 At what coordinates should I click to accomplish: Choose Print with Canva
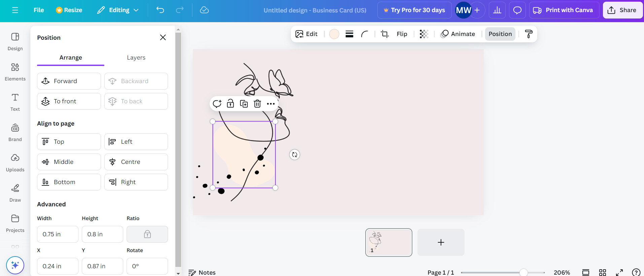tap(564, 10)
